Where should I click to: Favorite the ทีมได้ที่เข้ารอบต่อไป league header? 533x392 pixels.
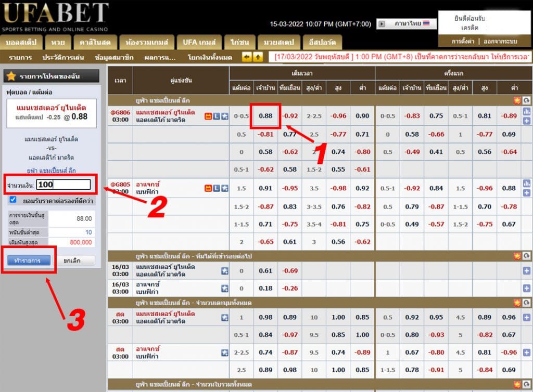517,256
